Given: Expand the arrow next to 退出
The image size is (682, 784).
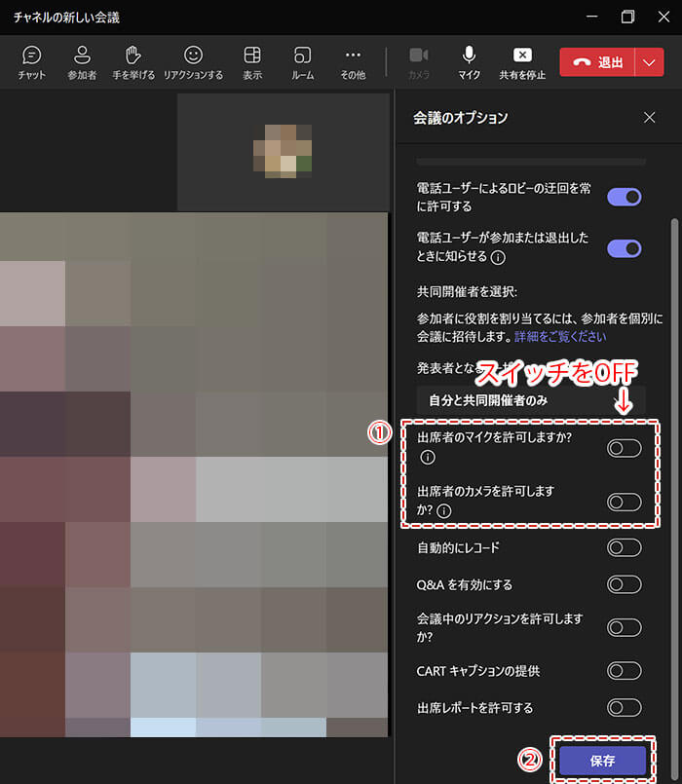Looking at the screenshot, I should 650,62.
